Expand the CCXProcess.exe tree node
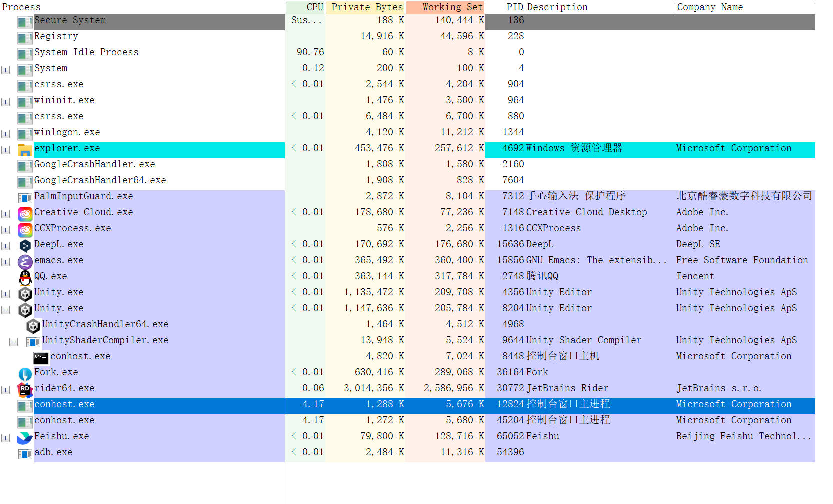Screen dimensions: 833x504 tap(5, 230)
